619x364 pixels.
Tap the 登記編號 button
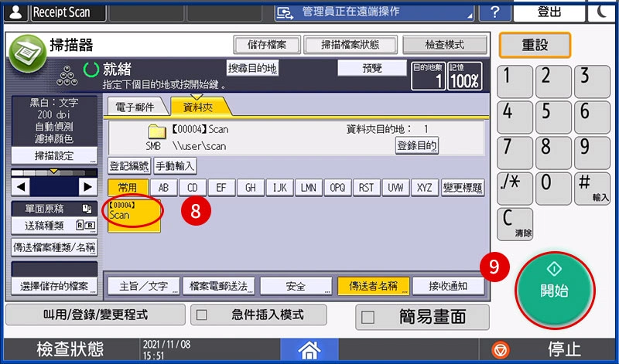click(129, 166)
